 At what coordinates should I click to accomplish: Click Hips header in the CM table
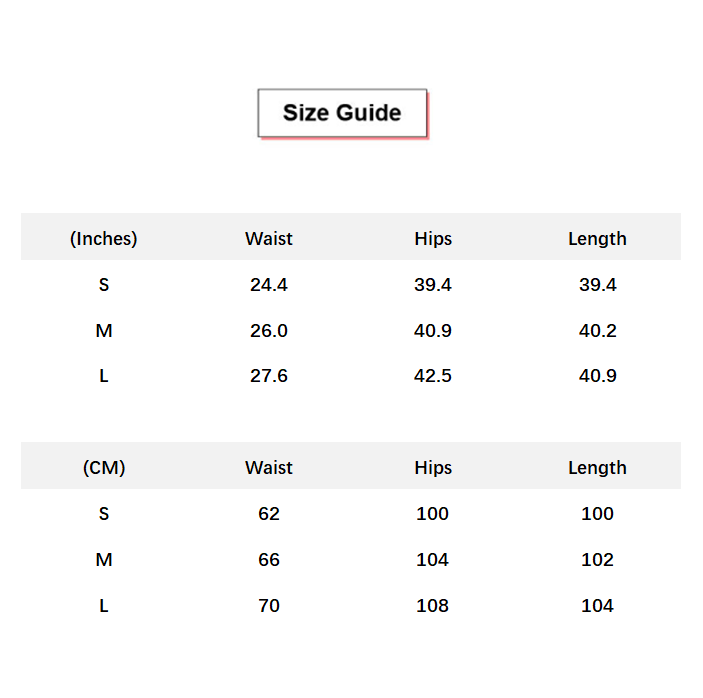click(433, 468)
